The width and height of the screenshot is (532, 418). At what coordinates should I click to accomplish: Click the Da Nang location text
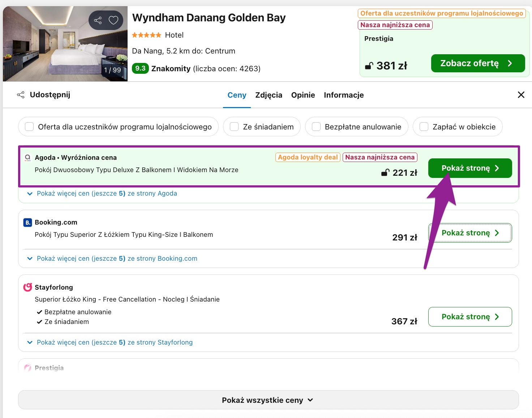184,51
